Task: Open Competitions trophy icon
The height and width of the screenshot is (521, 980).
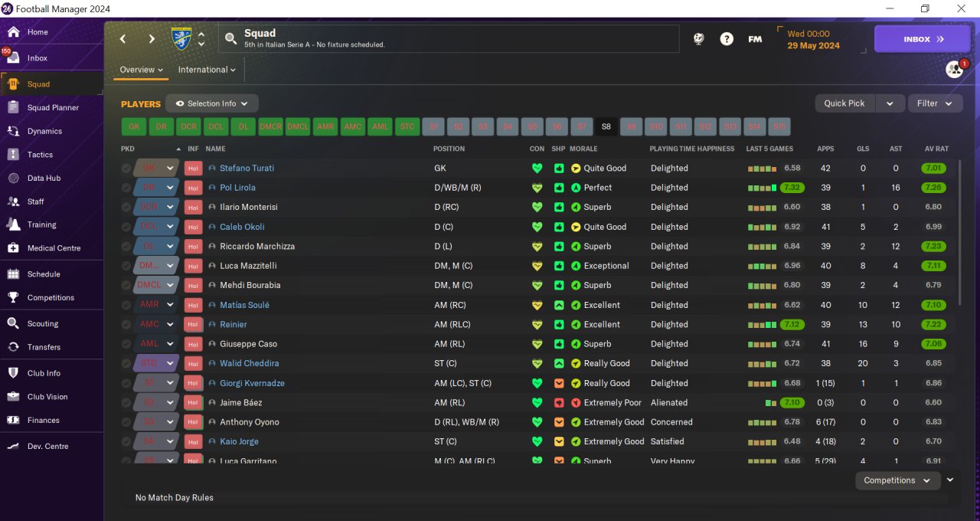Action: tap(13, 297)
